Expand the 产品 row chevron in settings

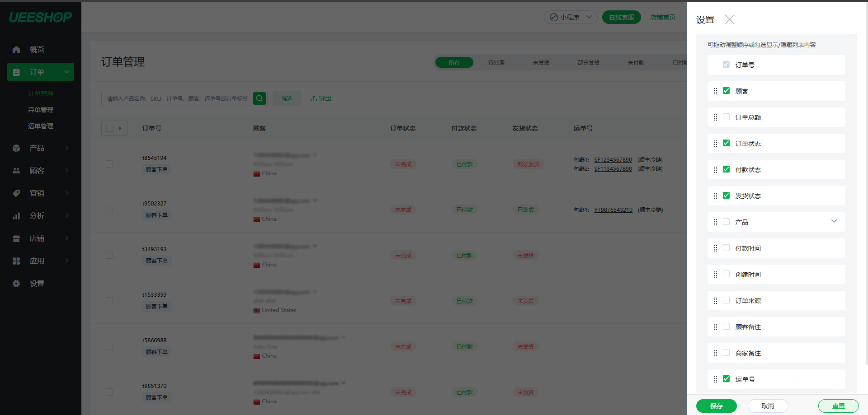tap(834, 221)
